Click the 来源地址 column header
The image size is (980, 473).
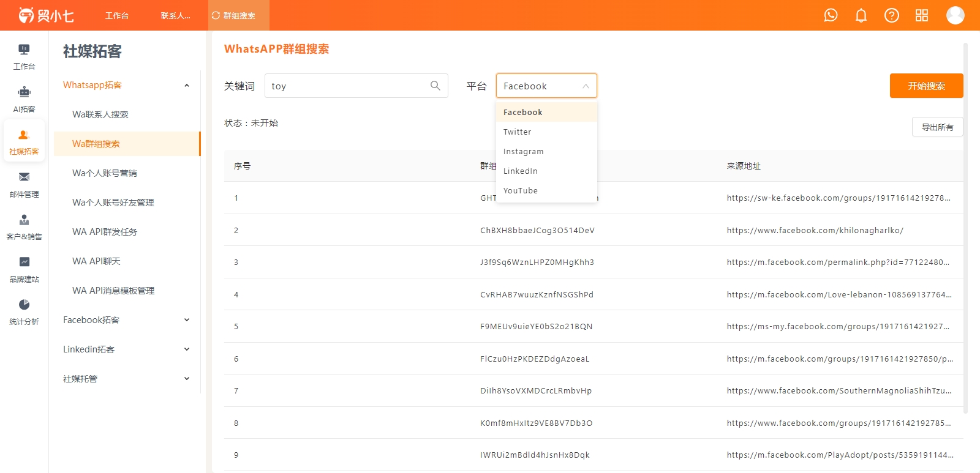point(744,166)
